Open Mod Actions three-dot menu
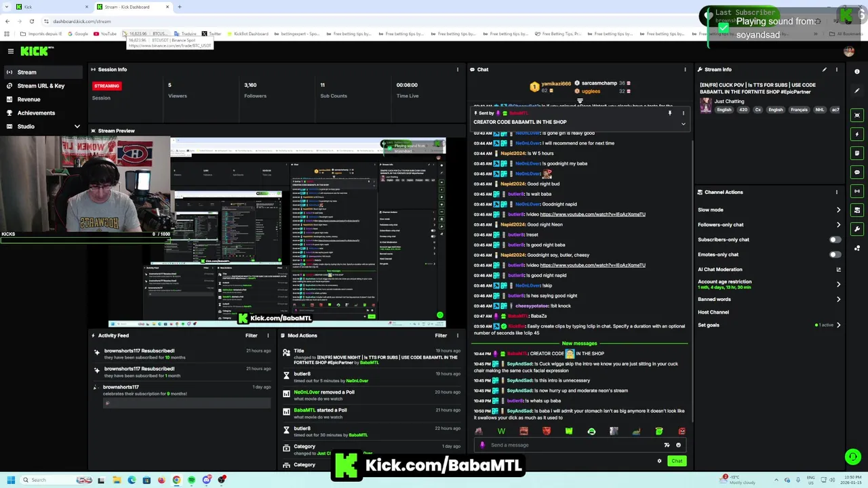This screenshot has width=868, height=488. (457, 335)
